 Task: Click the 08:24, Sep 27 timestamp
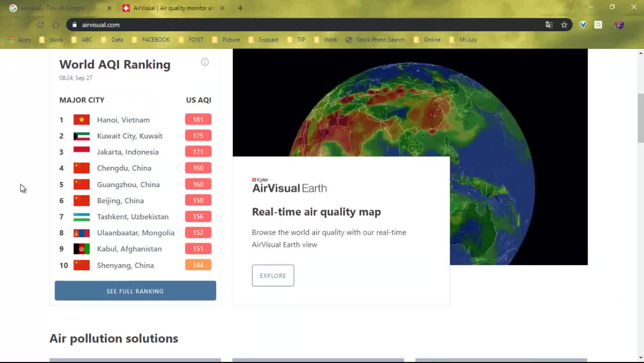[x=76, y=78]
